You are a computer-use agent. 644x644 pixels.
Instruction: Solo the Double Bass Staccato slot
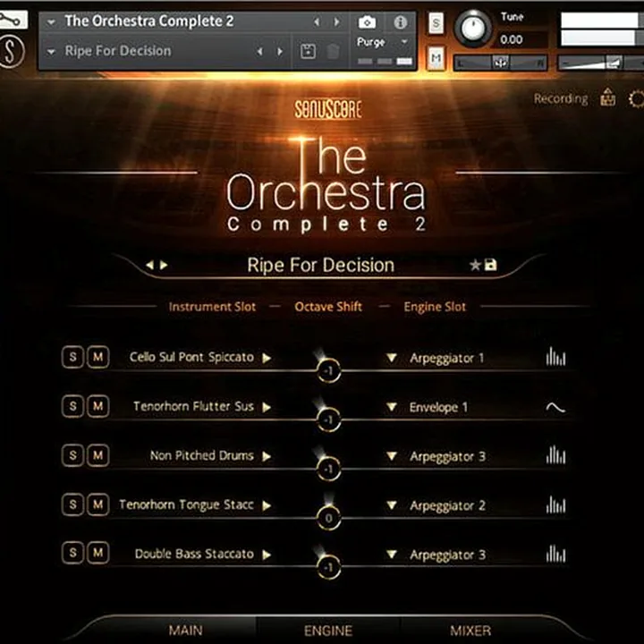[72, 553]
